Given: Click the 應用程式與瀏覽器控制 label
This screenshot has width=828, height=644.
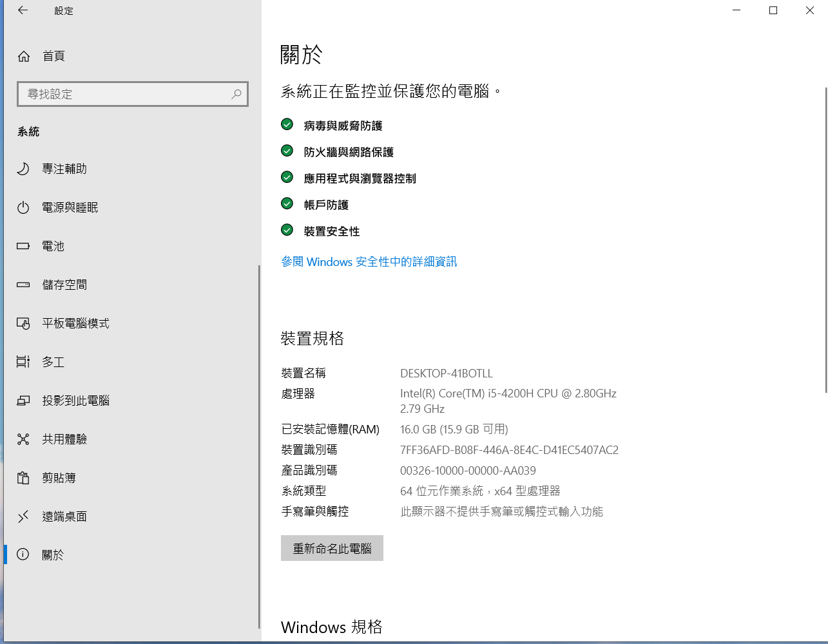Looking at the screenshot, I should coord(360,178).
